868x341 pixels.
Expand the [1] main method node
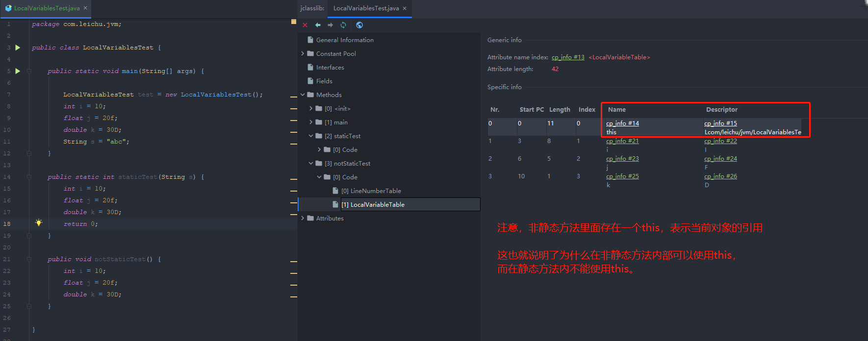(x=311, y=122)
